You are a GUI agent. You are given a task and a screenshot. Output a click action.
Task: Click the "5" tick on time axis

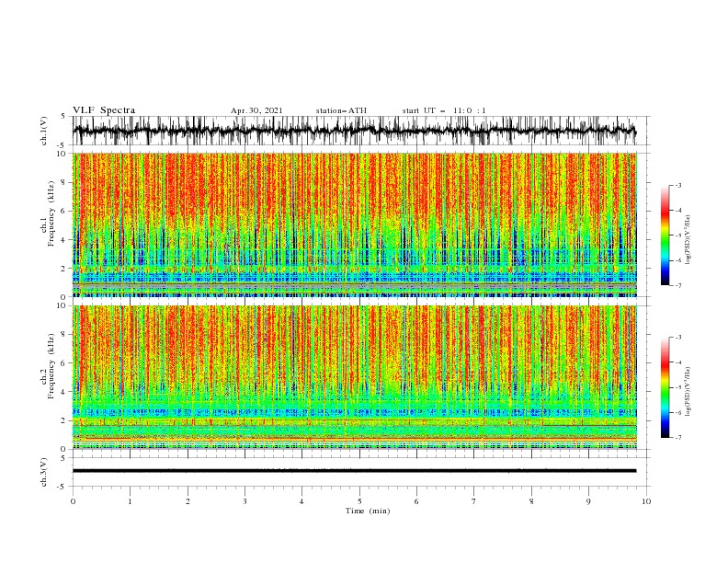(x=359, y=501)
